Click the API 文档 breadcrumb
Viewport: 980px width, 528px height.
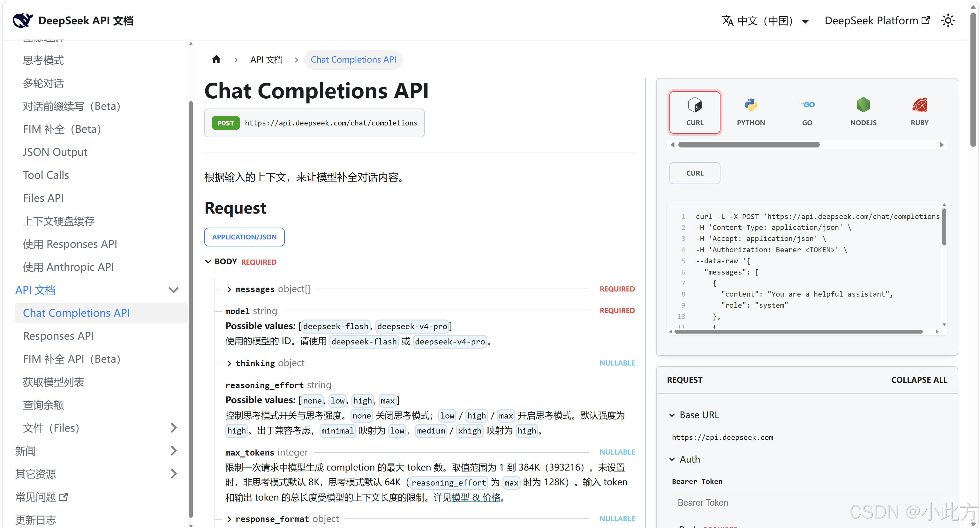(266, 60)
